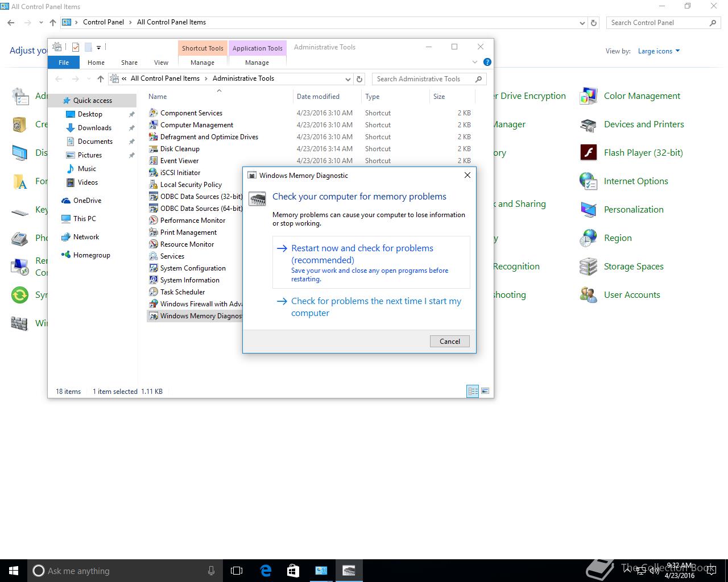The image size is (728, 582).
Task: Select the Local Security Policy icon
Action: (153, 184)
